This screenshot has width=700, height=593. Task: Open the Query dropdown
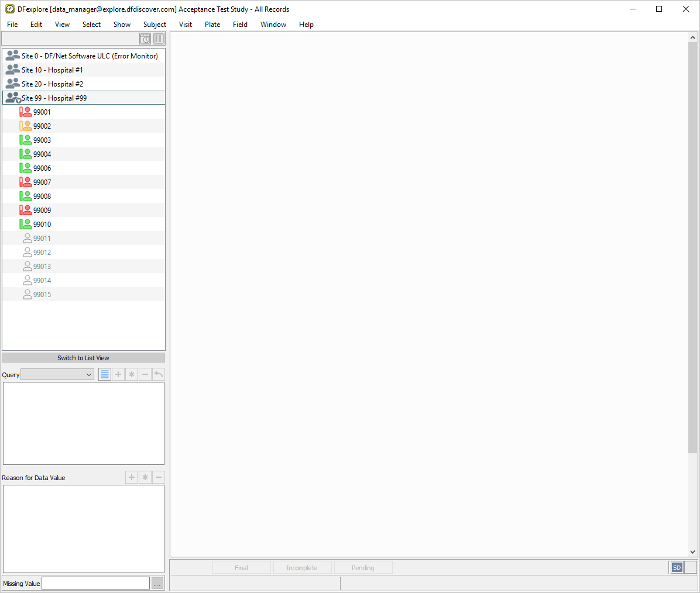pyautogui.click(x=57, y=374)
